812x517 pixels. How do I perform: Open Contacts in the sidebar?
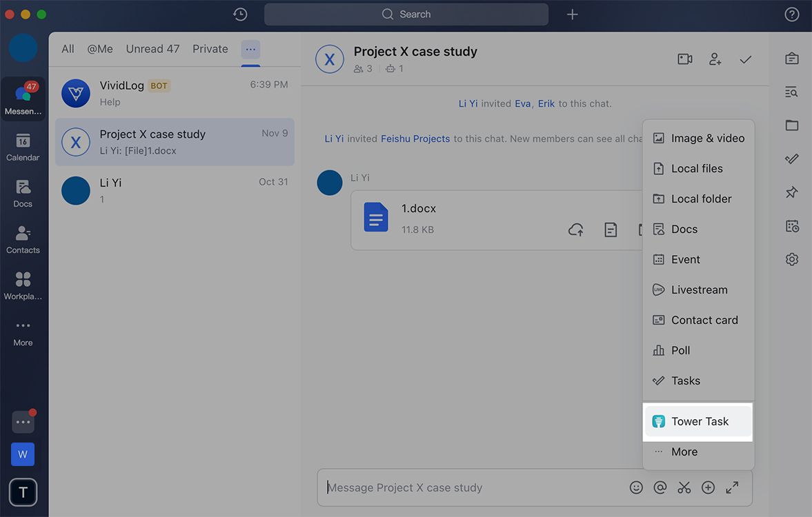pyautogui.click(x=23, y=240)
